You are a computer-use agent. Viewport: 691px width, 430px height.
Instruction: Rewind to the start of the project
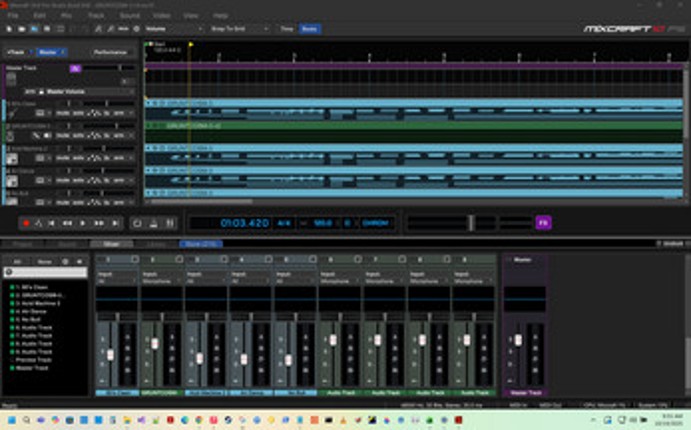click(53, 223)
